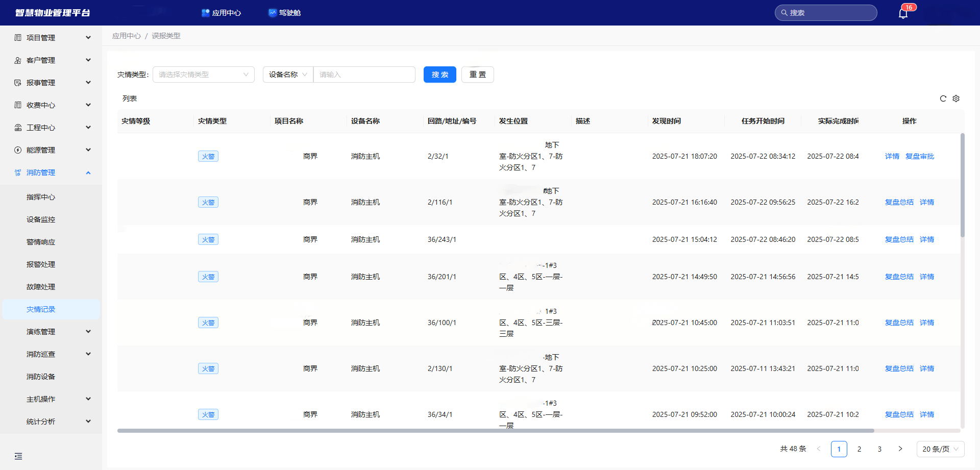Click the 重置 button
Viewport: 980px width, 470px height.
pyautogui.click(x=477, y=75)
